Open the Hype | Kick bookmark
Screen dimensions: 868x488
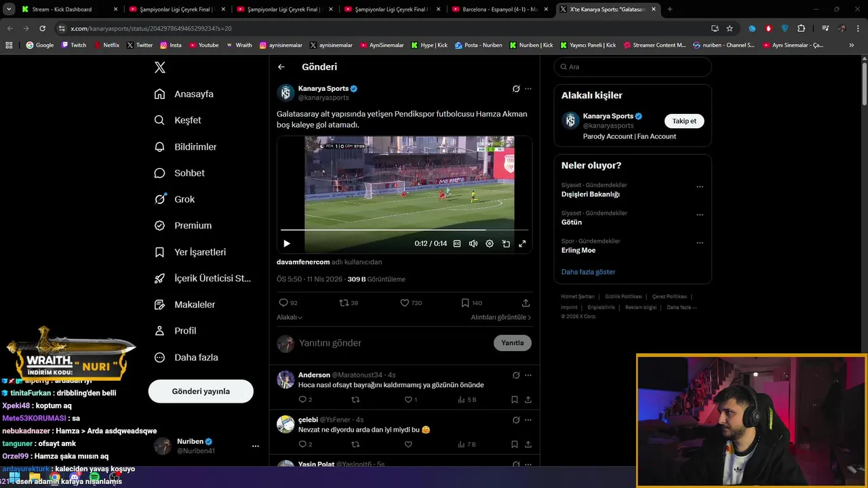[x=429, y=45]
